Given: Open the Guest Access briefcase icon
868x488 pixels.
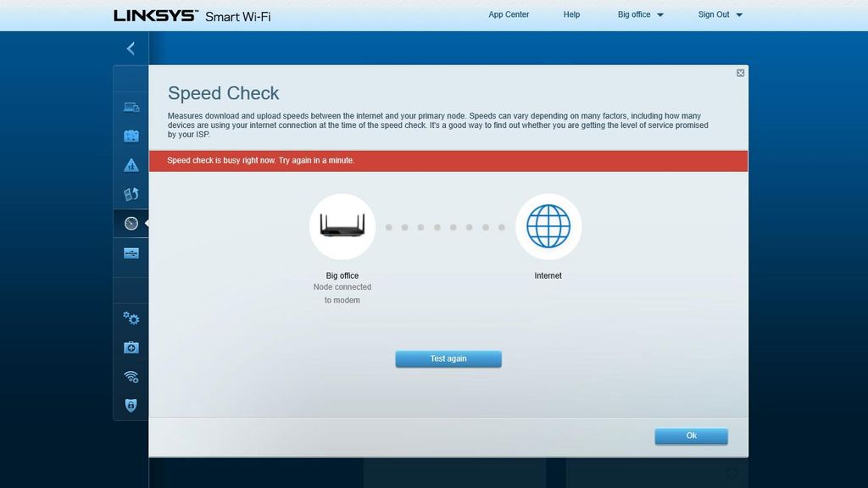Looking at the screenshot, I should pos(131,136).
